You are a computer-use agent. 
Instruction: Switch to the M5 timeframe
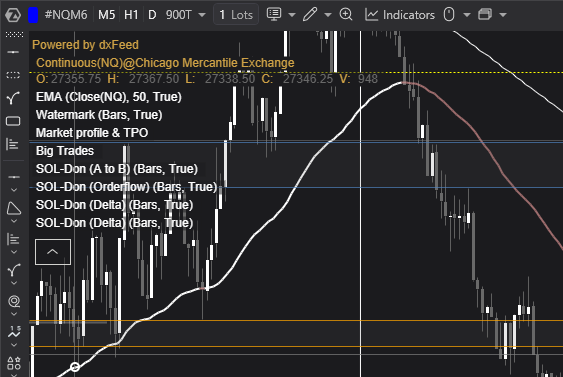point(107,15)
